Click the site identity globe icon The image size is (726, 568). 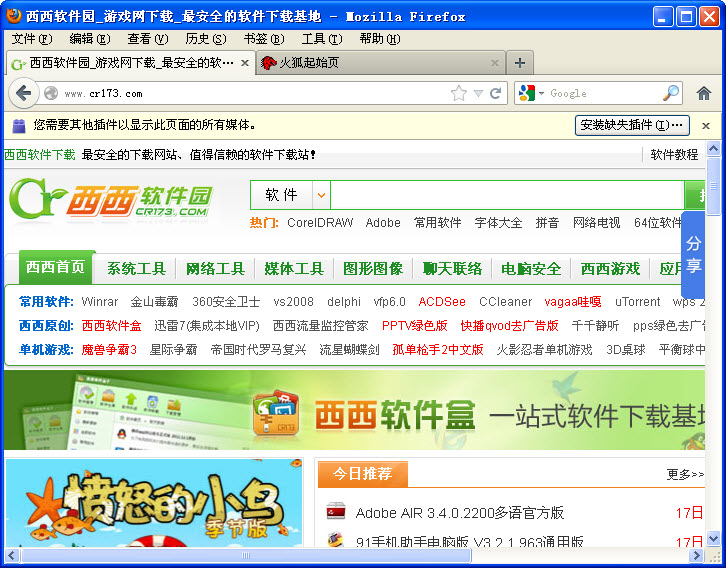coord(51,94)
